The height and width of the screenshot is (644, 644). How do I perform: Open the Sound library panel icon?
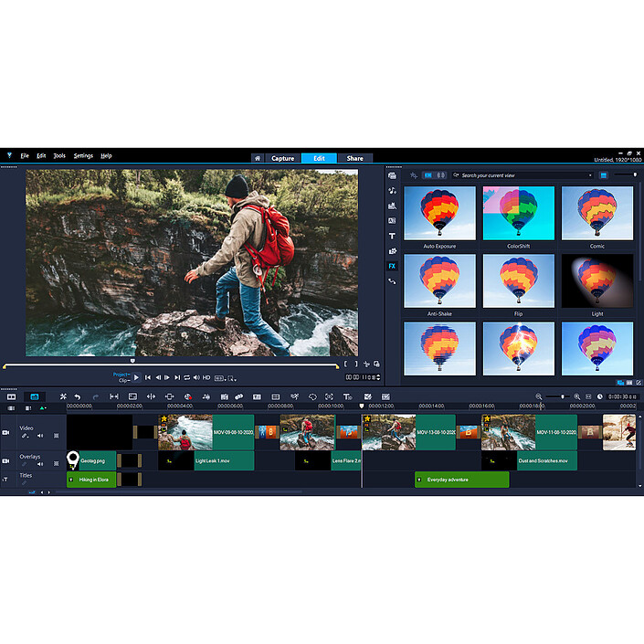[392, 191]
